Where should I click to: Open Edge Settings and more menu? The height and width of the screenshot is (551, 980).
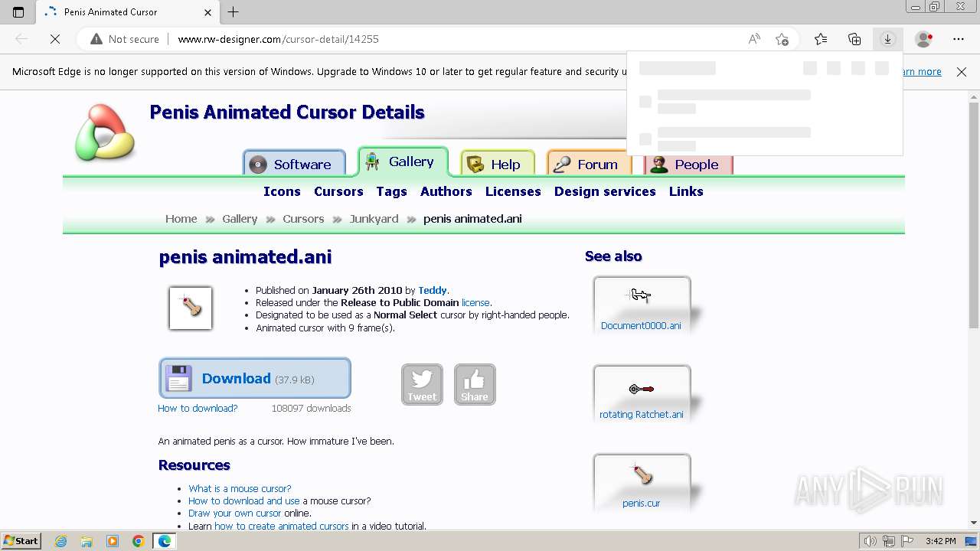pos(959,39)
